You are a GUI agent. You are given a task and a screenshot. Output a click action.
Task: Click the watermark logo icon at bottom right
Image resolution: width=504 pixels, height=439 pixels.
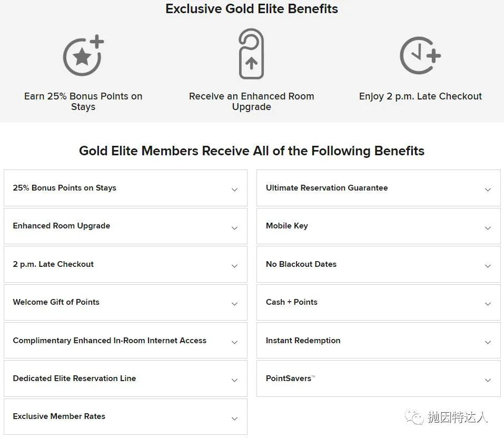(x=414, y=416)
